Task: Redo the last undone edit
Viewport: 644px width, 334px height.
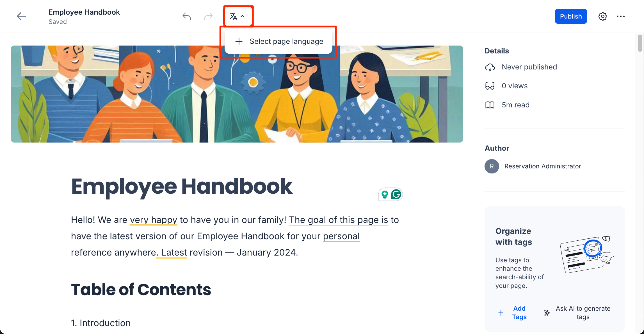Action: coord(208,16)
